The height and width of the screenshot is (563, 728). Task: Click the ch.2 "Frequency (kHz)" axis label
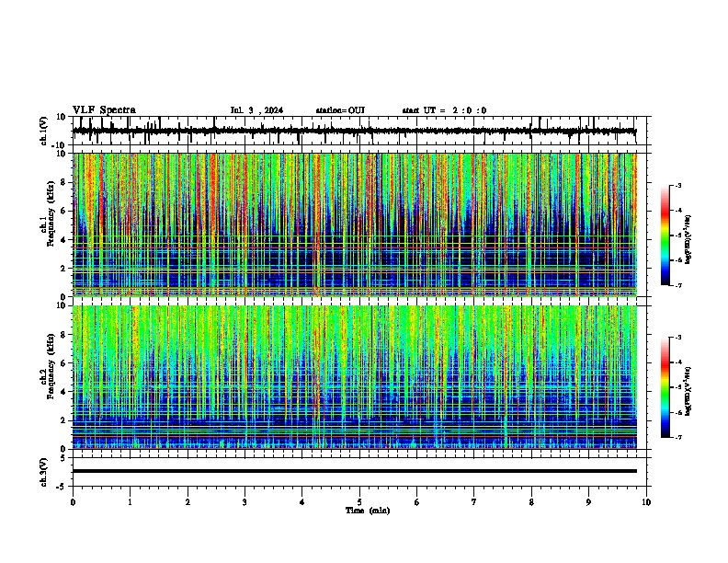[51, 366]
